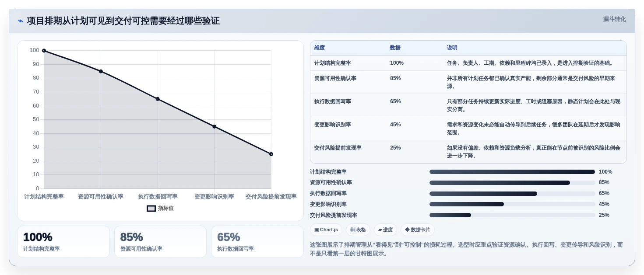This screenshot has height=275, width=644.
Task: Click the chart data point at 100
Action: (x=44, y=51)
